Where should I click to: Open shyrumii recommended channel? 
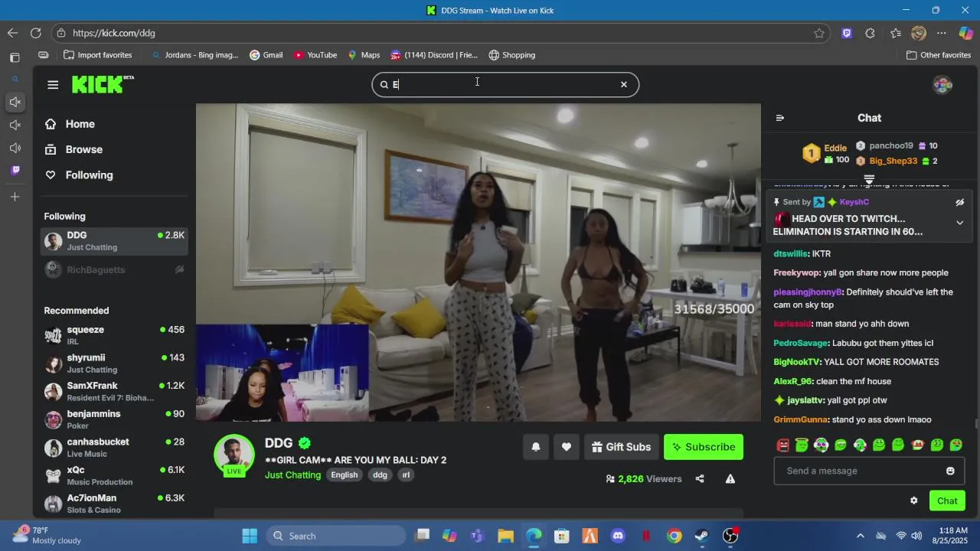point(113,364)
